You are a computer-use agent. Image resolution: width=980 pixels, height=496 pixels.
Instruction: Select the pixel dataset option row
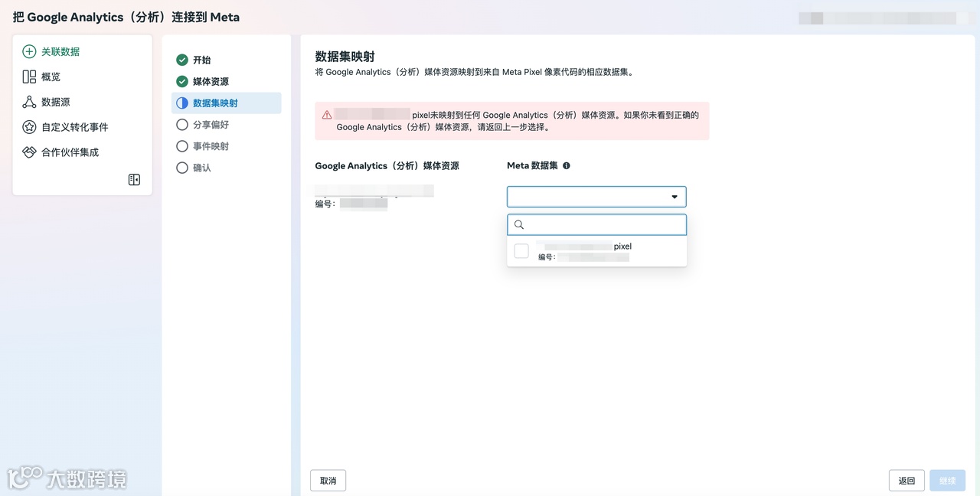[596, 252]
